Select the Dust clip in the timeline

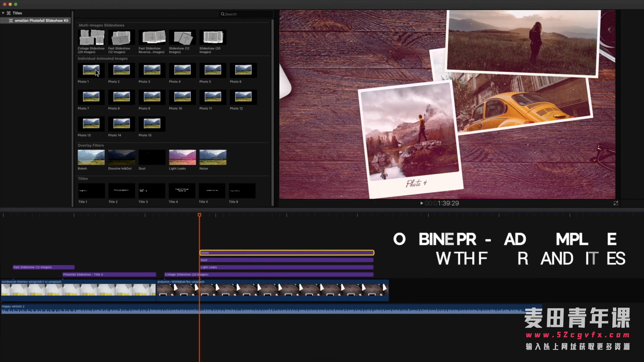coord(287,260)
